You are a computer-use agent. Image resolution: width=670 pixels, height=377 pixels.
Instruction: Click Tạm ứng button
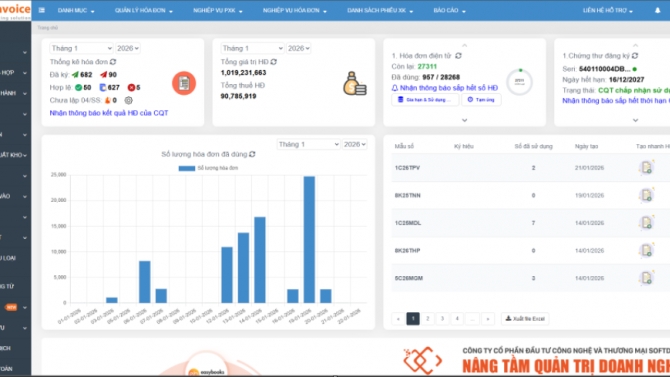click(481, 100)
